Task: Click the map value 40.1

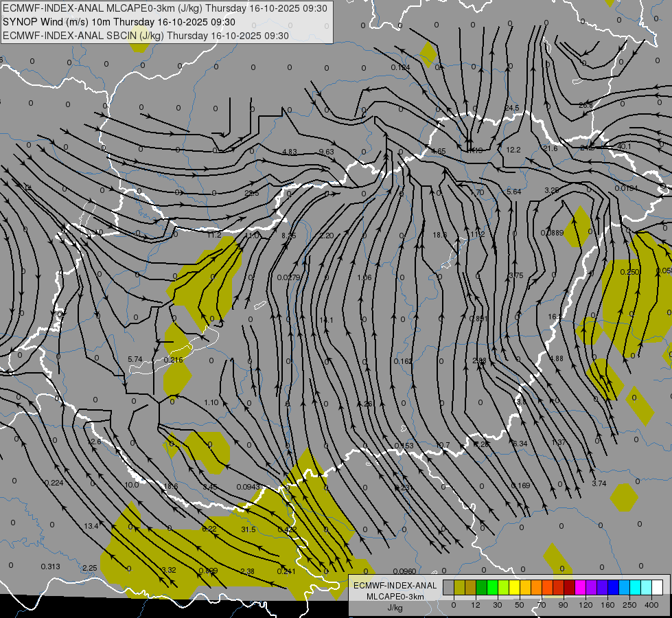Action: (624, 146)
